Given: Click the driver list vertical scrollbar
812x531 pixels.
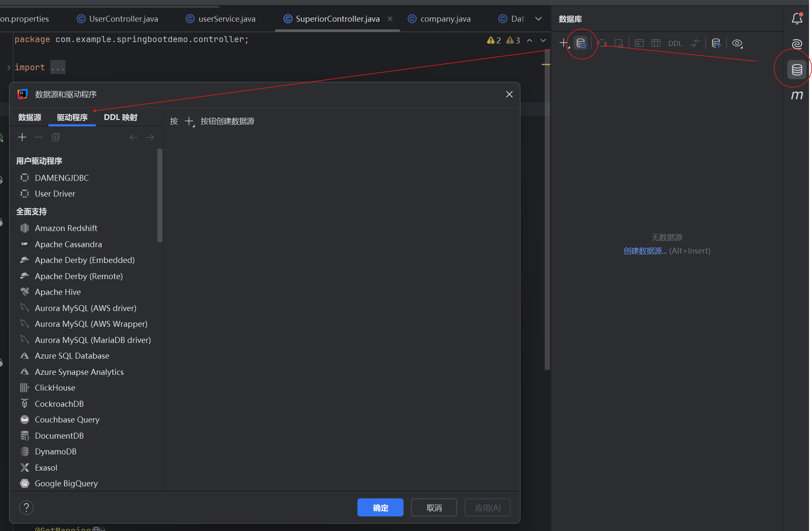Looking at the screenshot, I should tap(160, 195).
